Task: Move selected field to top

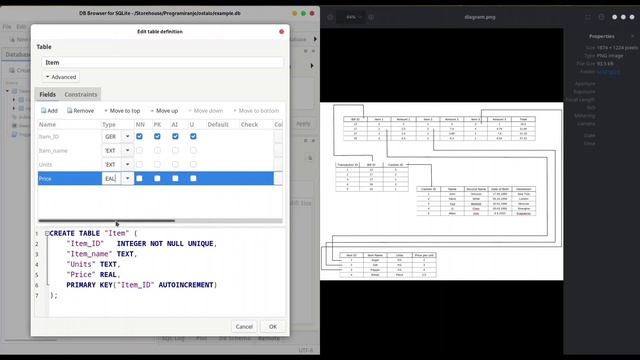Action: tap(122, 111)
